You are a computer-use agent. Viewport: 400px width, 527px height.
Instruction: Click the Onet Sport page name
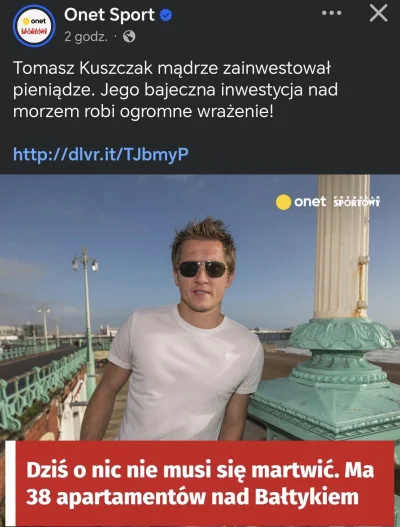pyautogui.click(x=109, y=15)
